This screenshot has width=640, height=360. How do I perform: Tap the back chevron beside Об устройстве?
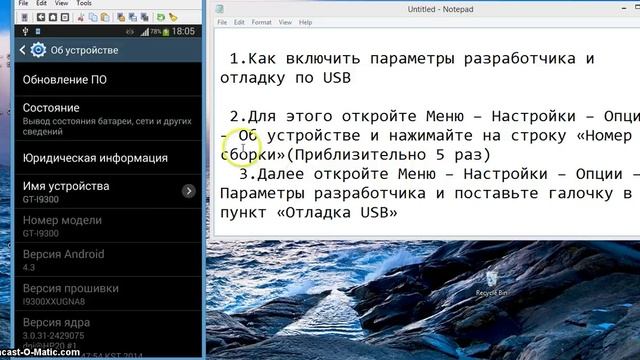point(22,50)
